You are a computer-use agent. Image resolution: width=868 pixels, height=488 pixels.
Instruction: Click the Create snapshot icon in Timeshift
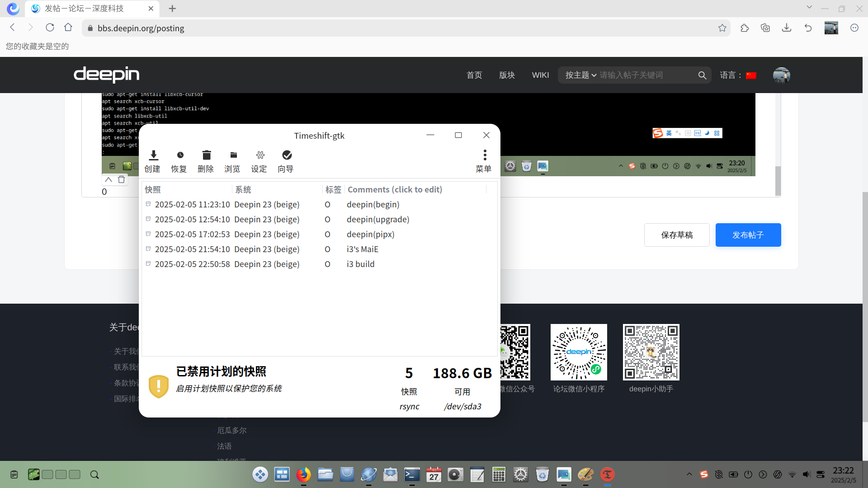[153, 155]
